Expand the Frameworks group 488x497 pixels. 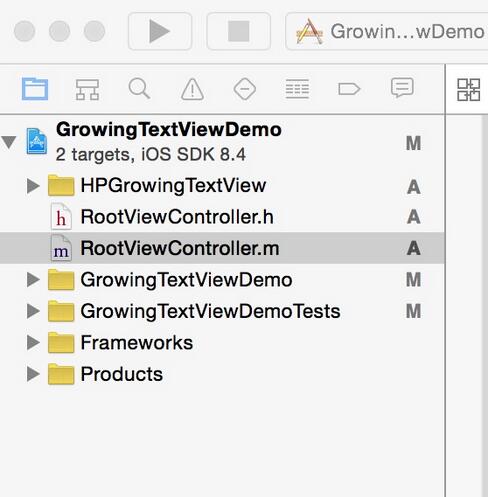[33, 342]
